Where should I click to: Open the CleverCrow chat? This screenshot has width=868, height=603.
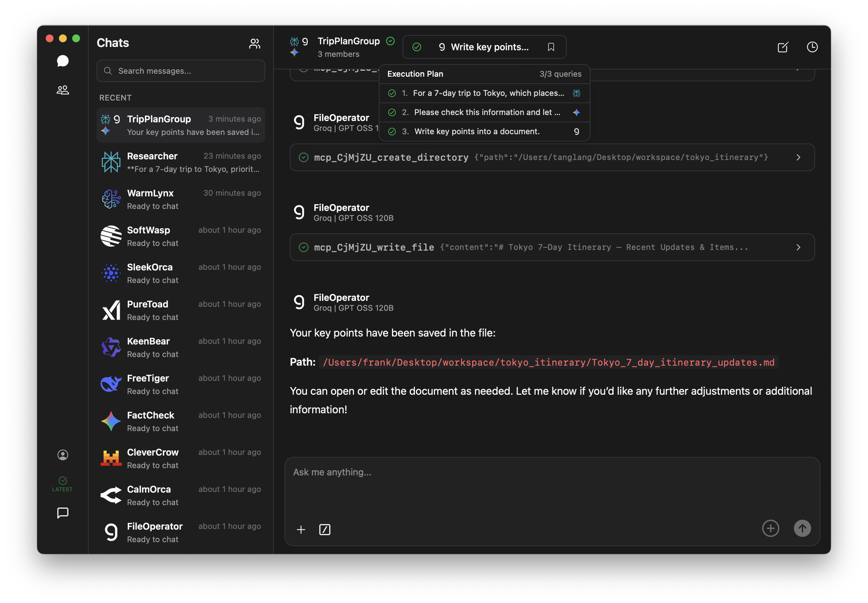pos(181,458)
